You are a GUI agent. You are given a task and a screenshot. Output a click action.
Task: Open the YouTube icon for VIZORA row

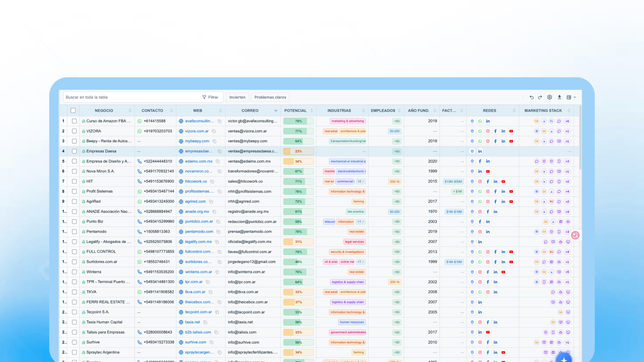coord(511,131)
